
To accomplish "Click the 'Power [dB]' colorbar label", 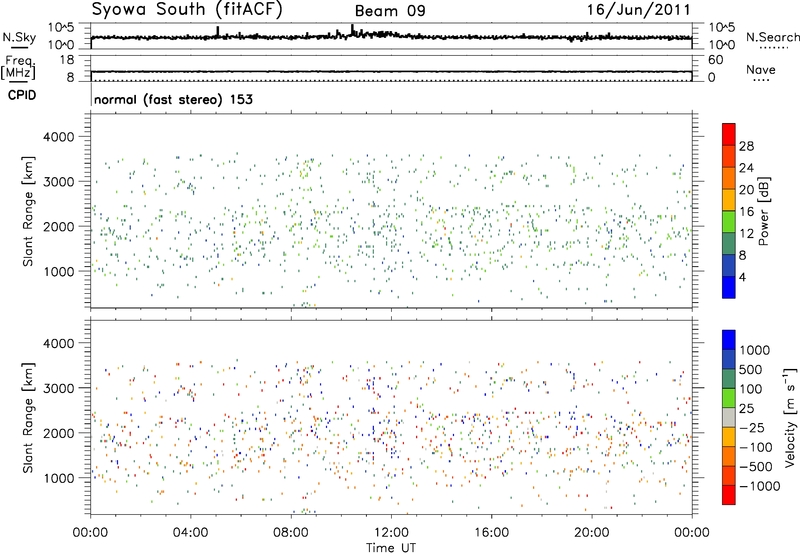I will [x=763, y=211].
